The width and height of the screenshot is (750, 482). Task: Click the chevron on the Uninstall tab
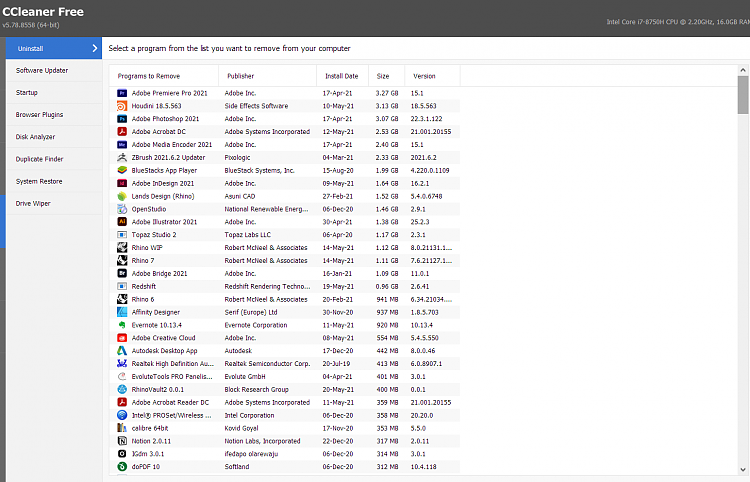point(95,48)
